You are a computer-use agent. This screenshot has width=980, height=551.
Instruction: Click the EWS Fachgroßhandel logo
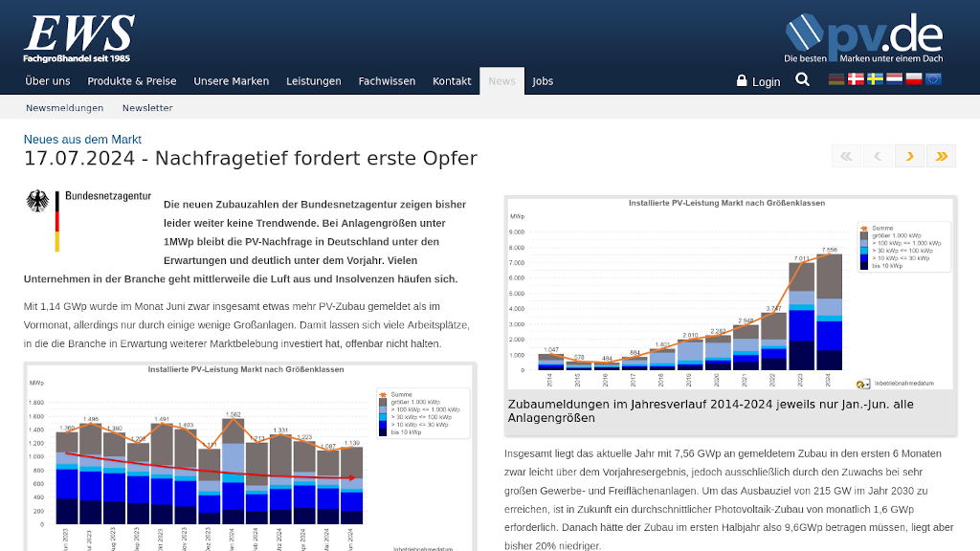[x=78, y=38]
